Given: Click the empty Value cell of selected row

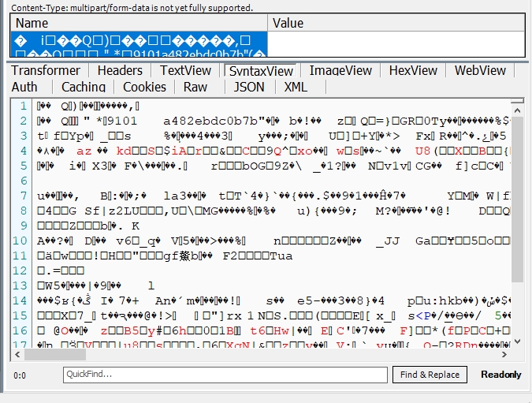Looking at the screenshot, I should click(396, 44).
